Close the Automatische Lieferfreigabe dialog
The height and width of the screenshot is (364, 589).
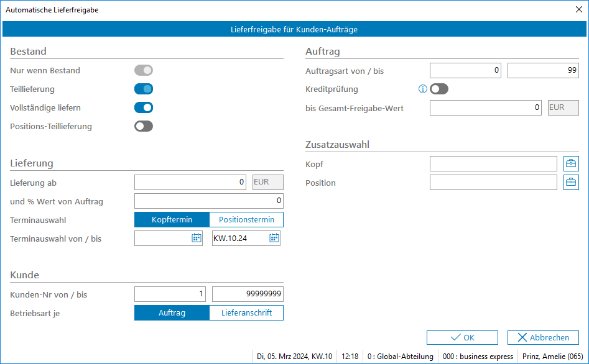click(x=578, y=10)
